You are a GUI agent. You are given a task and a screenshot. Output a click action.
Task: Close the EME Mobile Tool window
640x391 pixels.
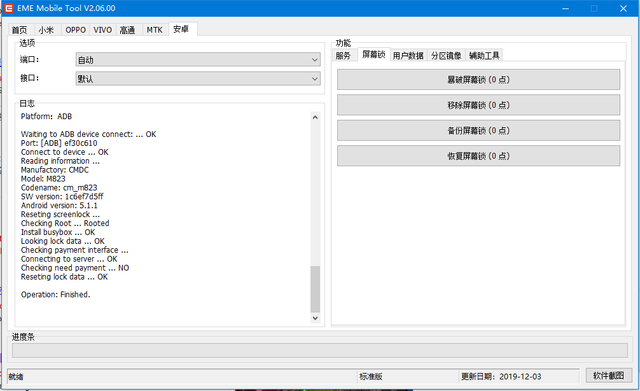click(623, 8)
